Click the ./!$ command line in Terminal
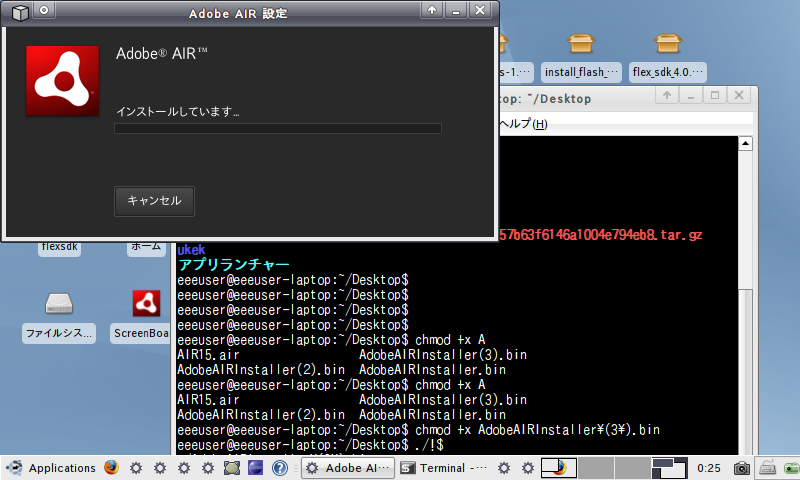Image resolution: width=800 pixels, height=480 pixels. tap(310, 445)
